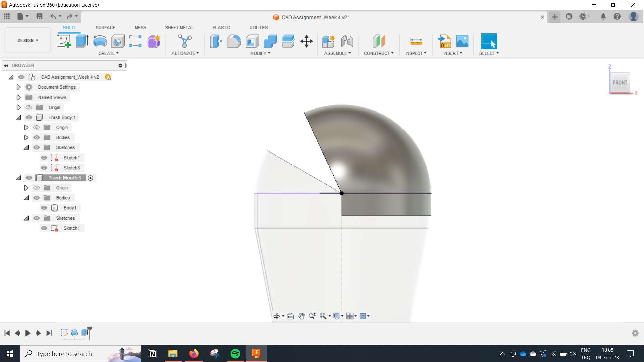
Task: Click the Save icon
Action: pos(39,16)
